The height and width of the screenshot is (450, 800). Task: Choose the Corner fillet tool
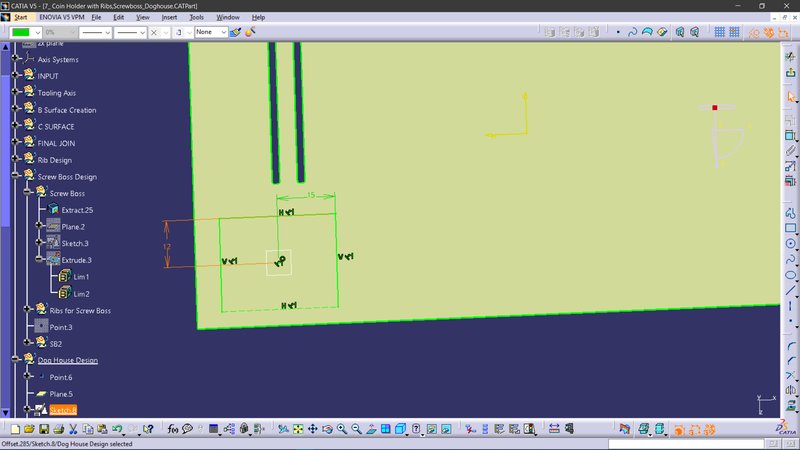[790, 346]
